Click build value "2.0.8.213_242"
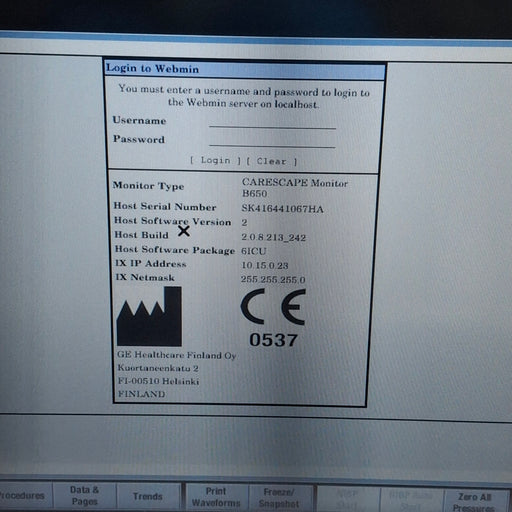The width and height of the screenshot is (512, 512). (274, 237)
